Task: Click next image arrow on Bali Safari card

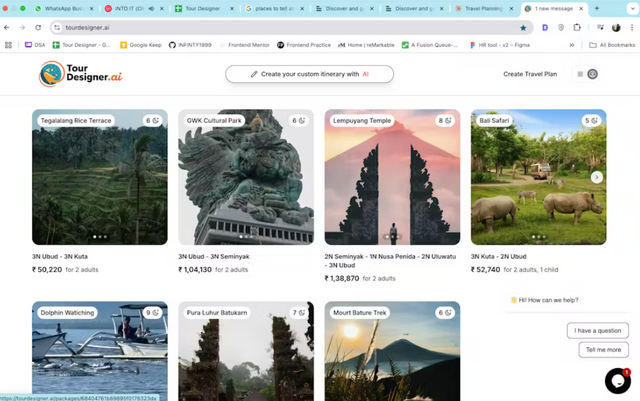Action: tap(597, 177)
